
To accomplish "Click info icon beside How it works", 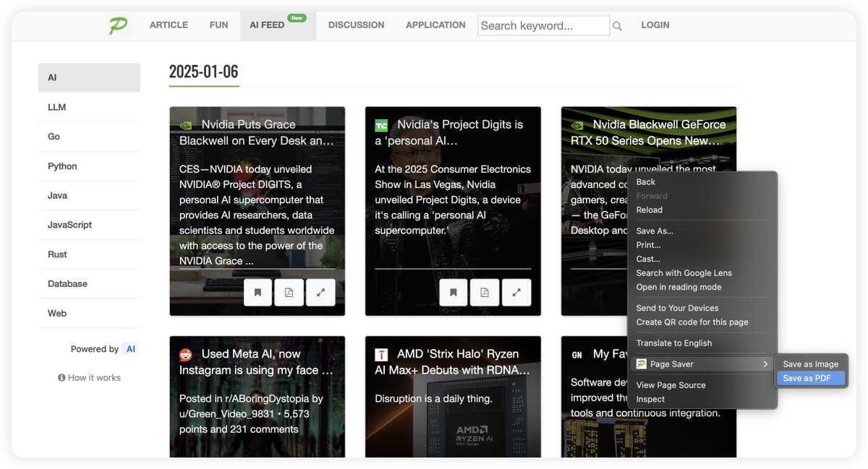I will [61, 378].
